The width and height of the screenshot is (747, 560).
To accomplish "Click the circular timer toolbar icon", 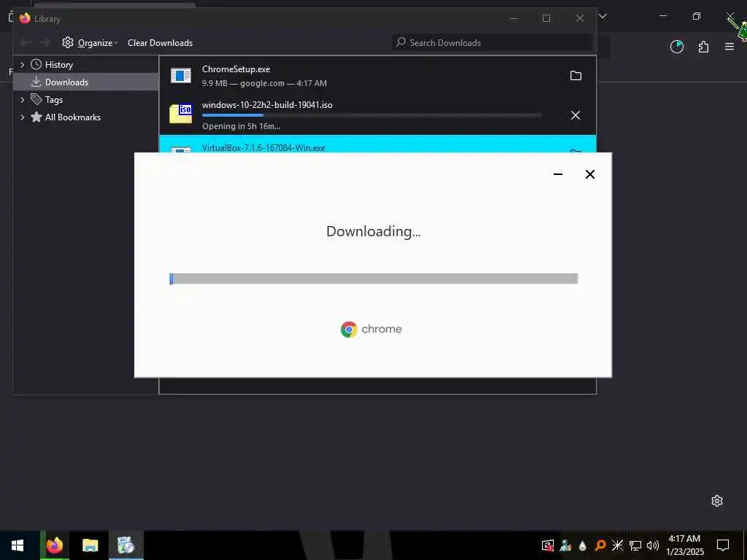I will pos(677,47).
